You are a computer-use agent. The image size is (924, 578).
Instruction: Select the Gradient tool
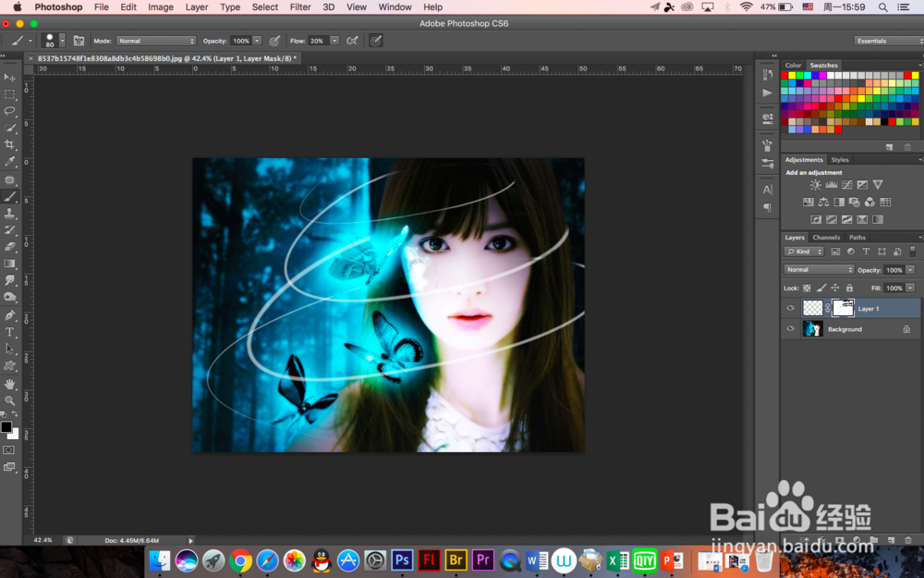(9, 264)
